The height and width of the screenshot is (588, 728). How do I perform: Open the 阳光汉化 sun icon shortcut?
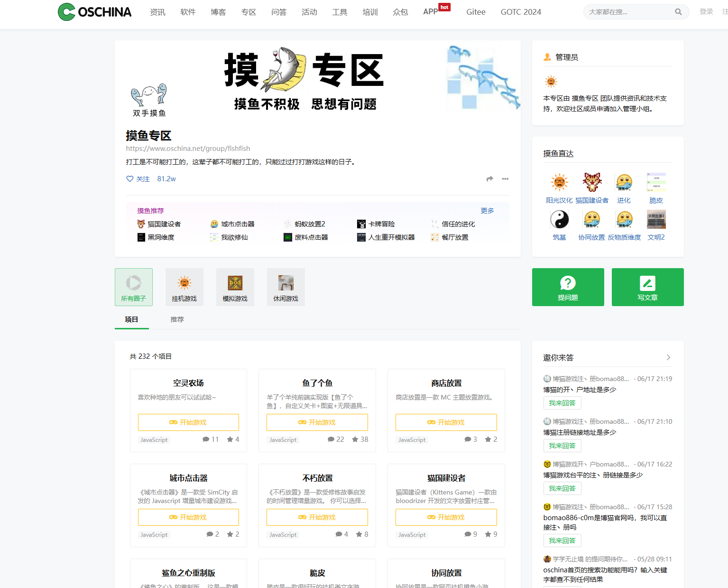tap(559, 183)
